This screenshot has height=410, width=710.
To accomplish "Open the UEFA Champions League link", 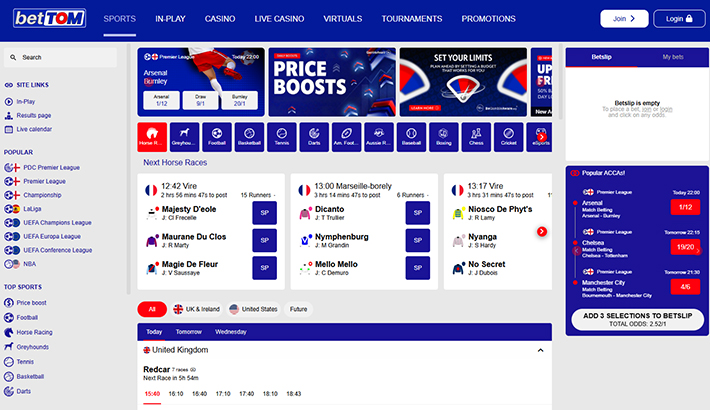I will click(x=57, y=223).
